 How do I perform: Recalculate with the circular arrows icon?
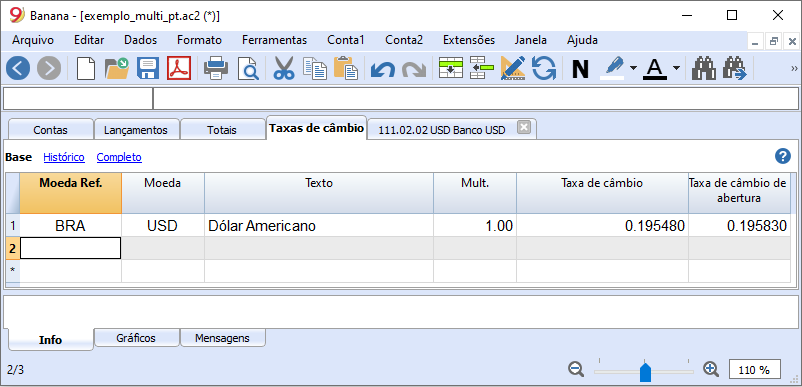544,68
